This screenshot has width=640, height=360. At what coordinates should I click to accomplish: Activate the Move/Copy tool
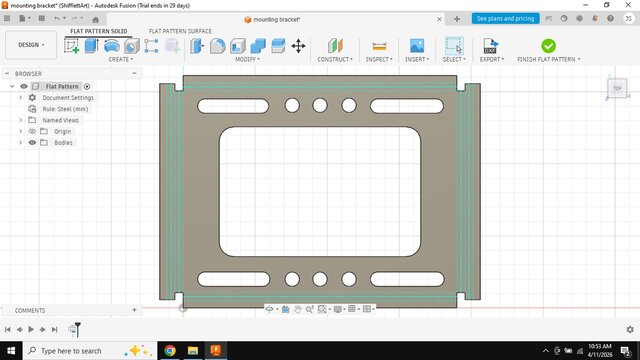298,46
